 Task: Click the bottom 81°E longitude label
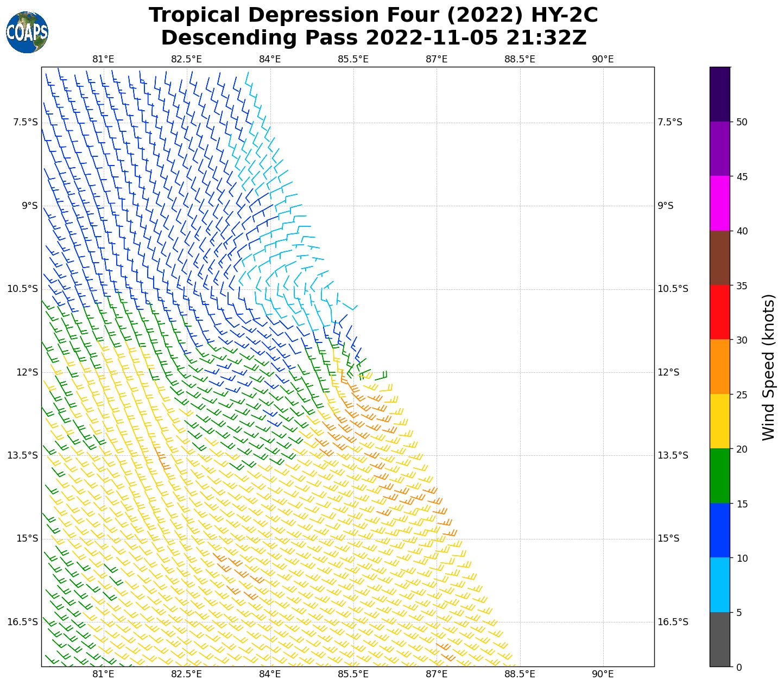(103, 674)
